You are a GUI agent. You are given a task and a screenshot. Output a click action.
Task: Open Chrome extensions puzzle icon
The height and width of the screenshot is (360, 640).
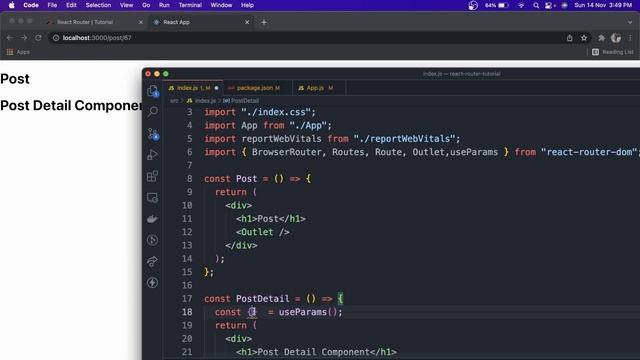pos(601,38)
